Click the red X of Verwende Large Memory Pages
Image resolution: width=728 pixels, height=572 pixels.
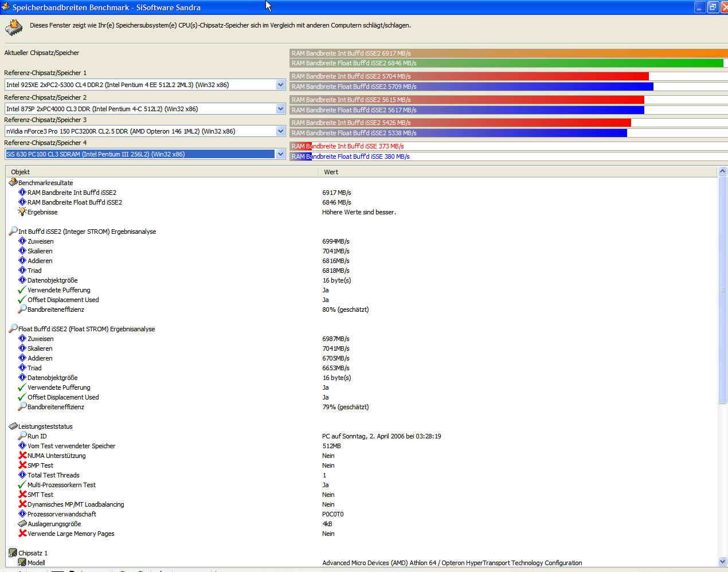coord(22,533)
